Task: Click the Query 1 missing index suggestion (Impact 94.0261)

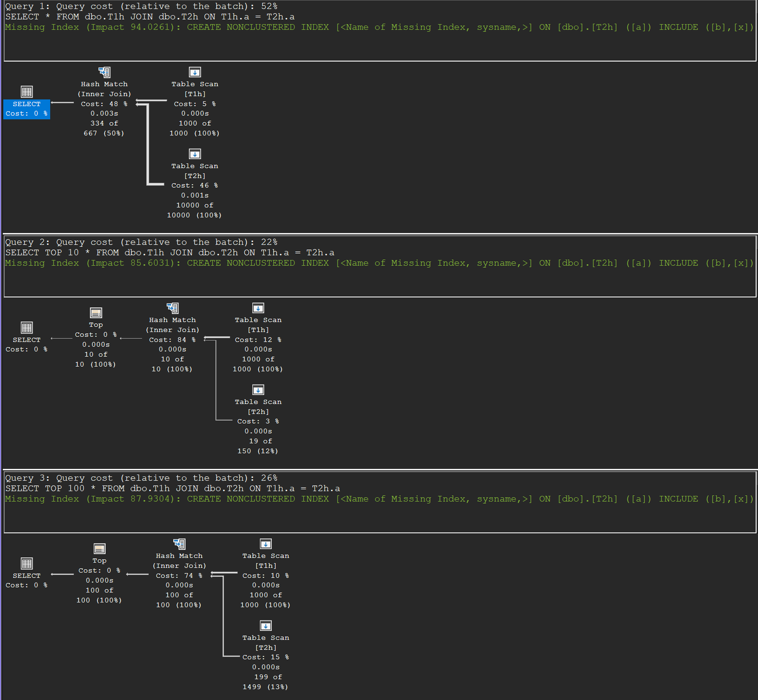Action: coord(379,27)
